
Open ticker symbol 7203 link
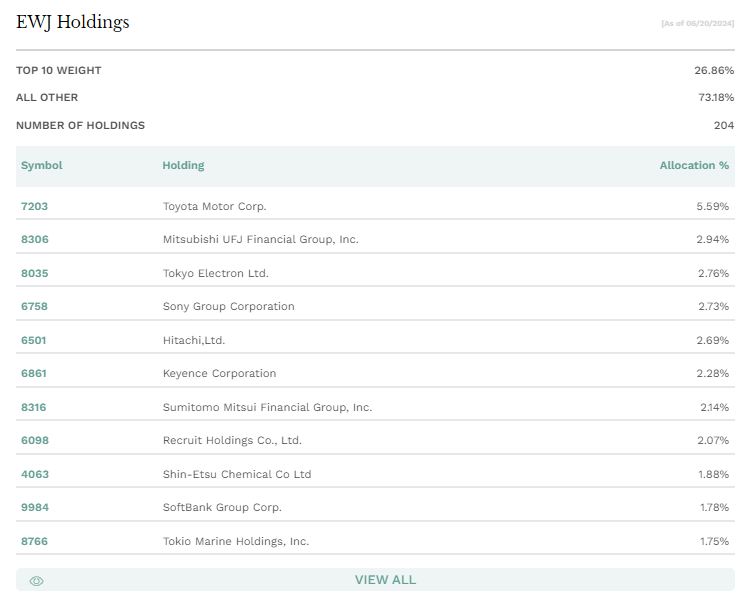click(34, 206)
